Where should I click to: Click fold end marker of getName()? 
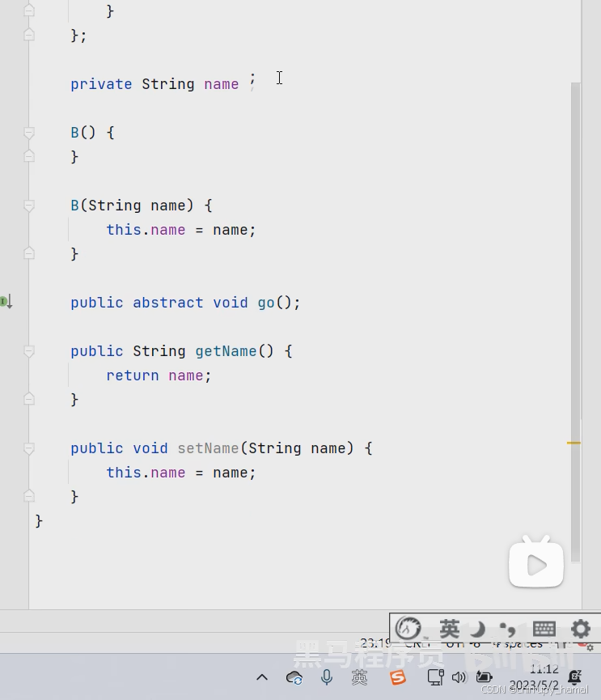click(x=29, y=399)
